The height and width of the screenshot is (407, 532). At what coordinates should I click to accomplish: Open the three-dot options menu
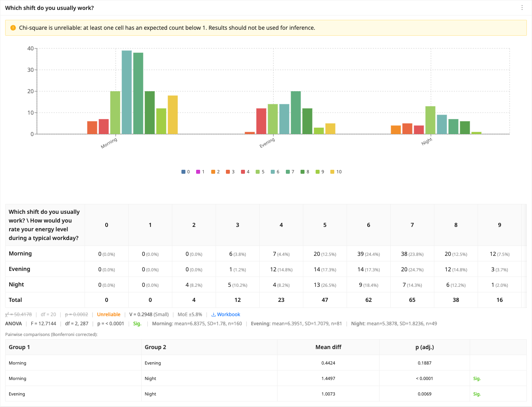(x=522, y=8)
